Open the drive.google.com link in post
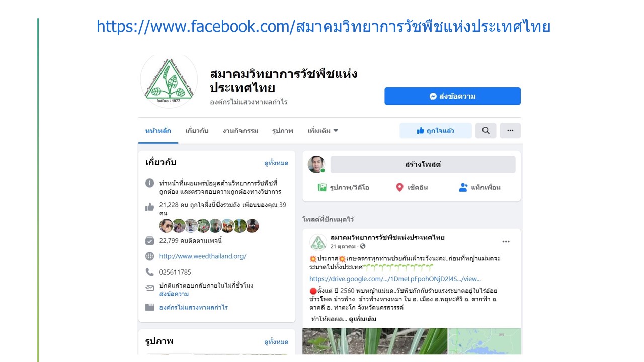The height and width of the screenshot is (362, 644). click(395, 279)
